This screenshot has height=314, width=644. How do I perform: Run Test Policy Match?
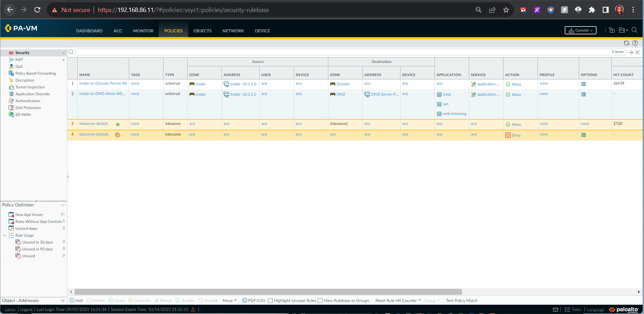[462, 300]
